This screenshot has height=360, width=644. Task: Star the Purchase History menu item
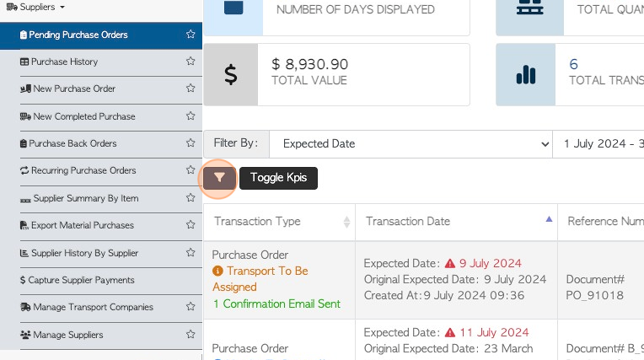191,62
